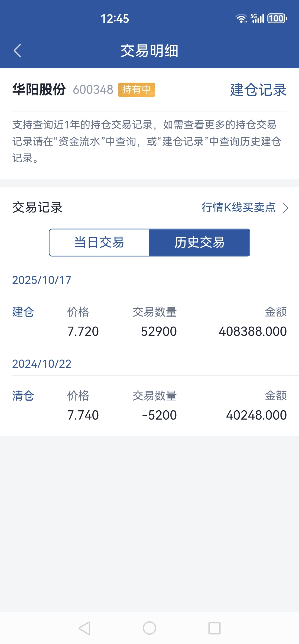Viewport: 299px width, 644px height.
Task: Tap the 5G signal strength icon
Action: coord(257,18)
